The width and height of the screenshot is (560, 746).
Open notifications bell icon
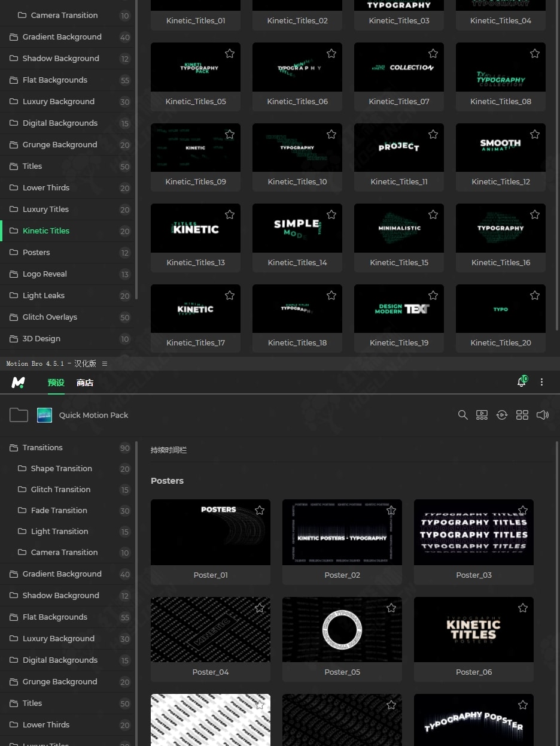pyautogui.click(x=522, y=382)
